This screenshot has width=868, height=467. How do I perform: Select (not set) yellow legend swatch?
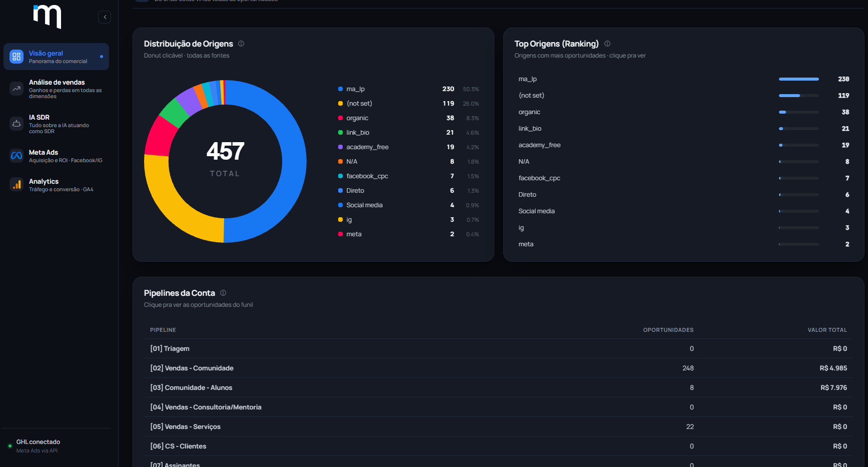[340, 104]
